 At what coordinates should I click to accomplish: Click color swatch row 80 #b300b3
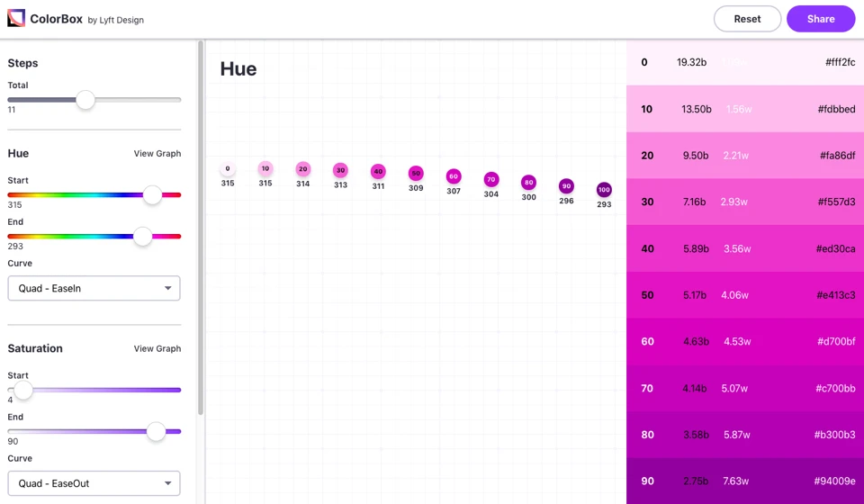tap(745, 435)
